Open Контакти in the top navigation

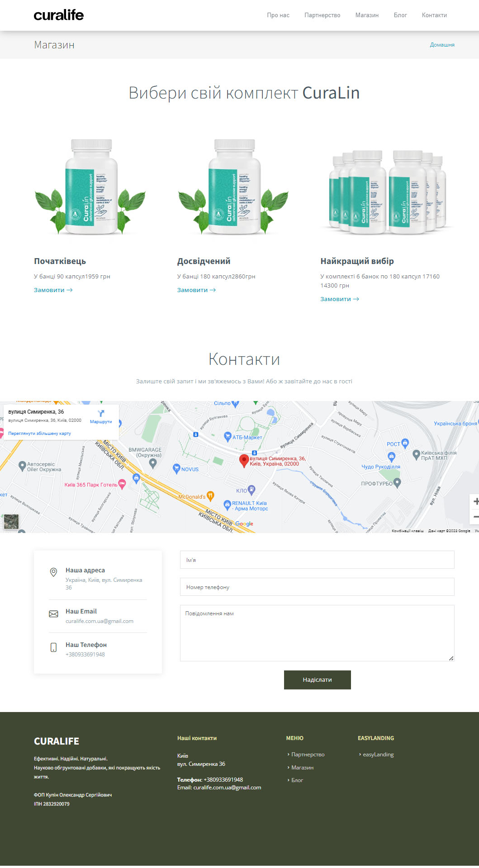tap(434, 15)
